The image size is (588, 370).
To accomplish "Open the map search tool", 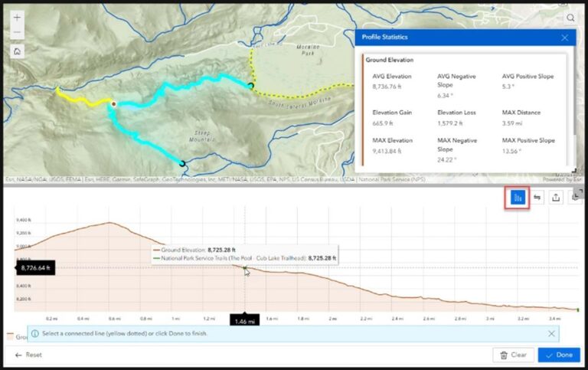I will (571, 18).
